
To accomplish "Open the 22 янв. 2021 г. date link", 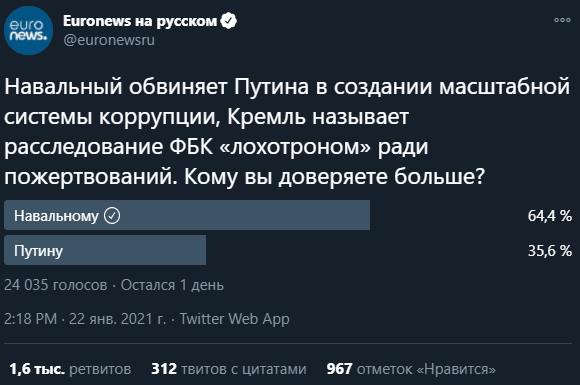I will tap(118, 319).
